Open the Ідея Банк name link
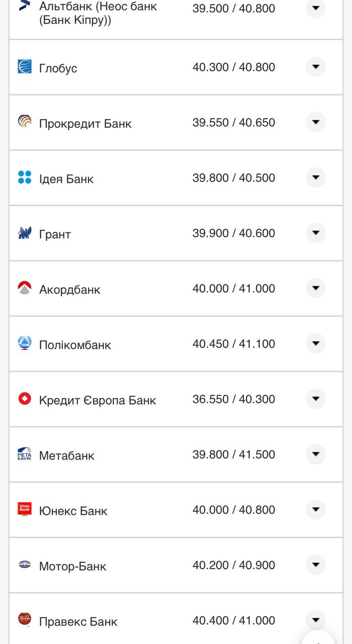352x644 pixels. tap(66, 179)
